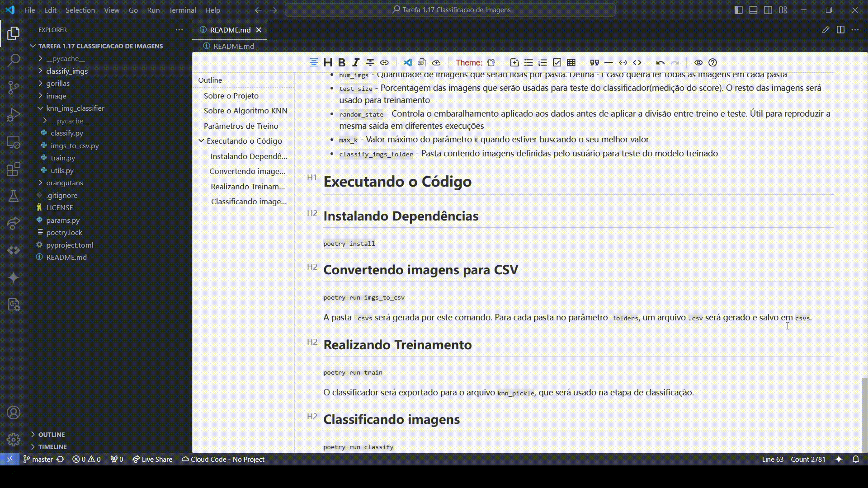The image size is (868, 488).
Task: Click the undo icon
Action: pyautogui.click(x=660, y=62)
